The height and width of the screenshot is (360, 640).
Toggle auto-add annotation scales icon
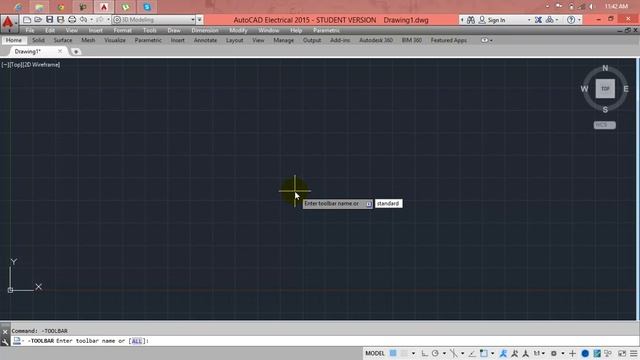click(x=514, y=353)
